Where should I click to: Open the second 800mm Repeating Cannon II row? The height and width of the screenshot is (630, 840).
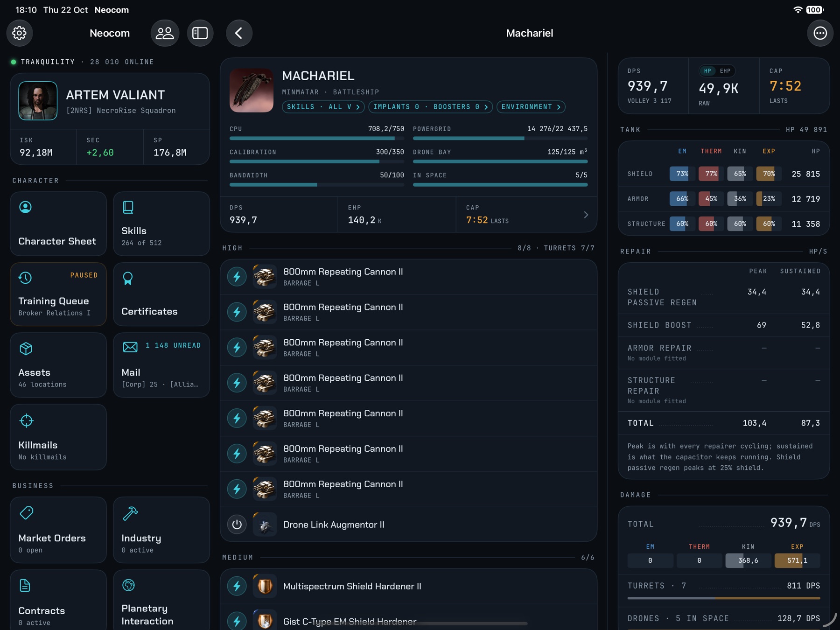(x=409, y=312)
